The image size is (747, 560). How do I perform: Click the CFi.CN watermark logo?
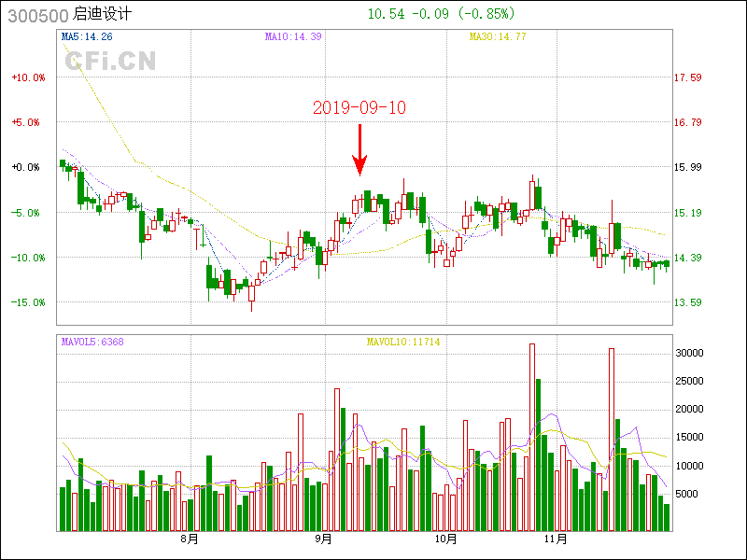tap(110, 62)
